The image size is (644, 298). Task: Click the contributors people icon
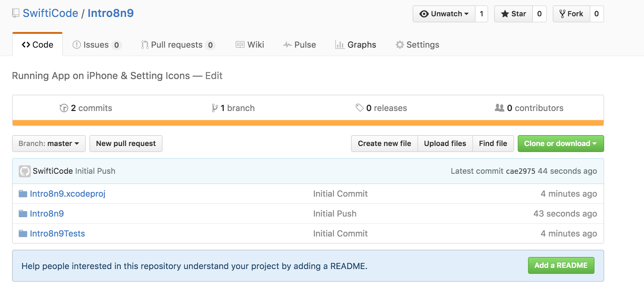coord(500,108)
